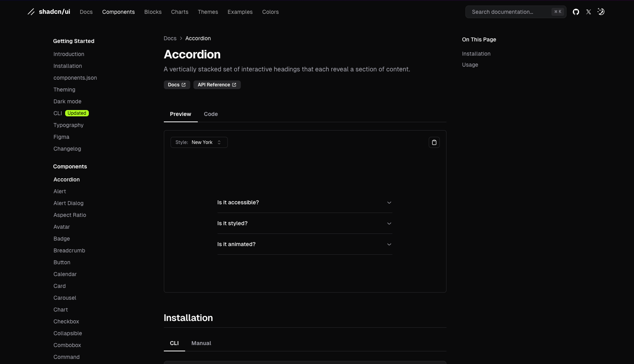The image size is (634, 364).
Task: Open the GitHub repository icon
Action: point(576,12)
